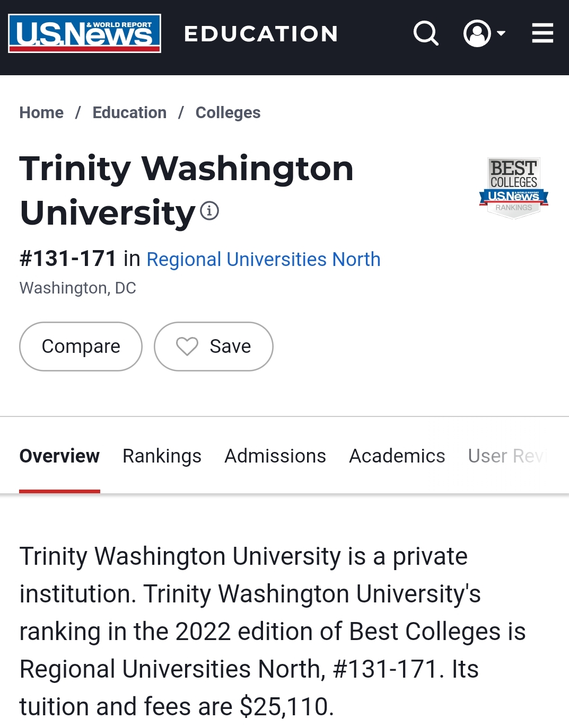
Task: Go to the Home breadcrumb
Action: 41,113
